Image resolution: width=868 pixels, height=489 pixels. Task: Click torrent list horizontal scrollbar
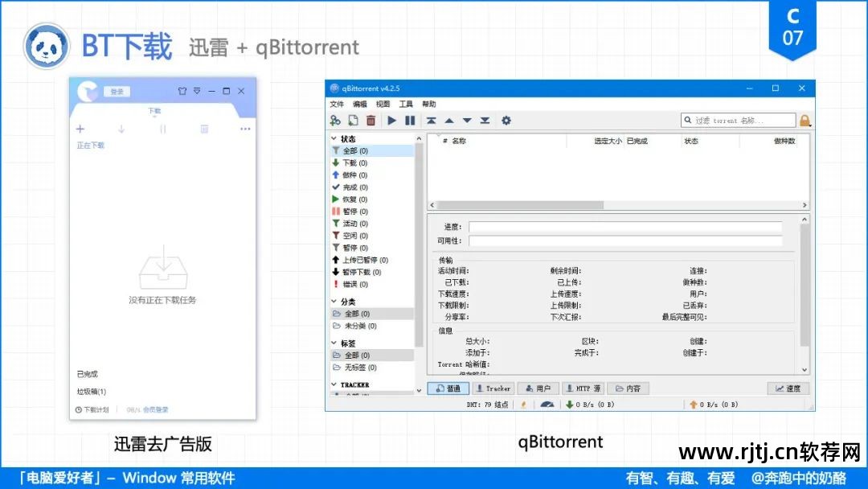click(x=520, y=205)
